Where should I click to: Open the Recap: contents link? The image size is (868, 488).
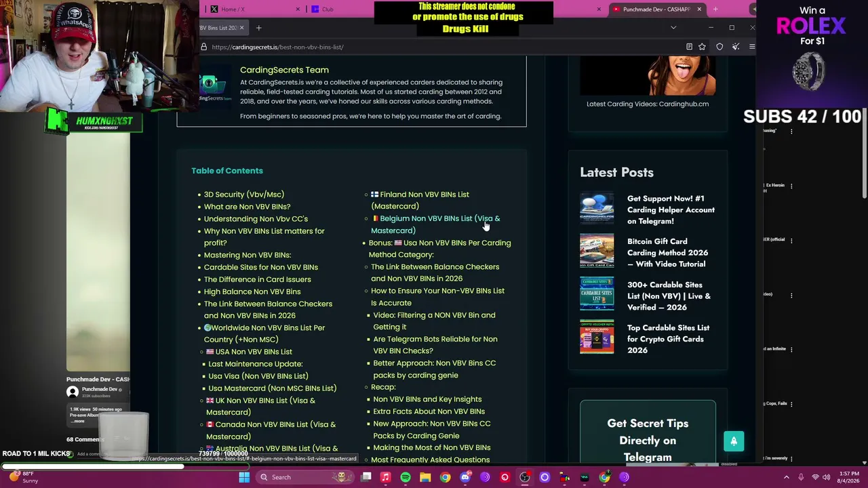pyautogui.click(x=383, y=387)
